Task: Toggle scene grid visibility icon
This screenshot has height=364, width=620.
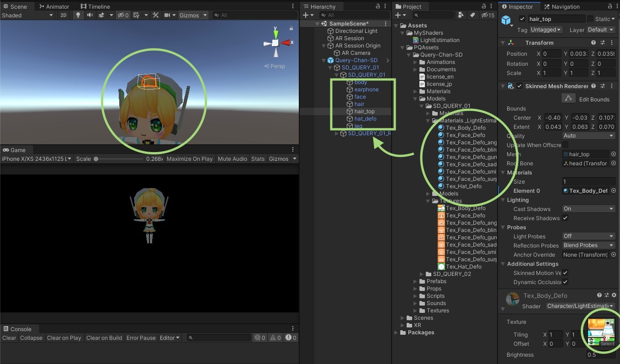Action: pos(136,15)
